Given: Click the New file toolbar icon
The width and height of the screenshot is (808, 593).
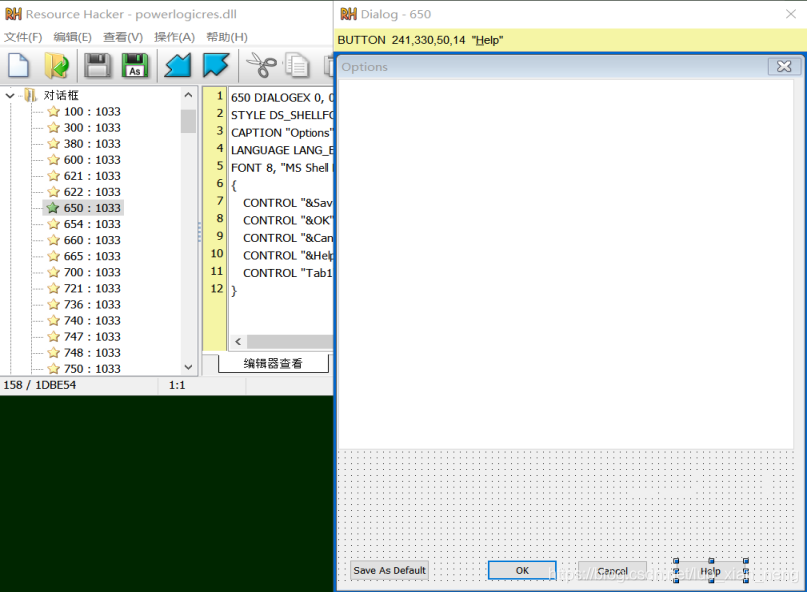Looking at the screenshot, I should pyautogui.click(x=19, y=65).
